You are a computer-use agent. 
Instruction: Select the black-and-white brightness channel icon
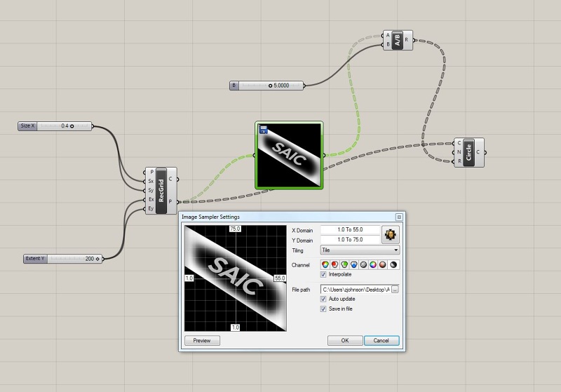[x=394, y=264]
